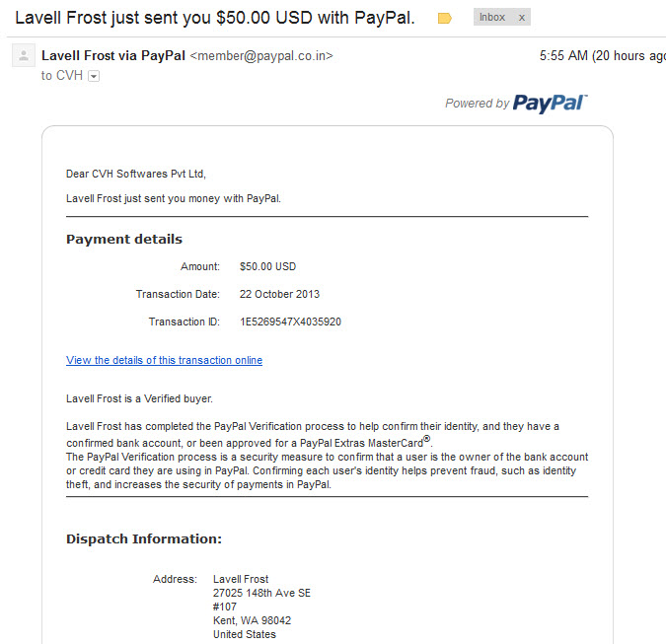The width and height of the screenshot is (666, 644).
Task: Click the email subject line at top
Action: coord(215,18)
